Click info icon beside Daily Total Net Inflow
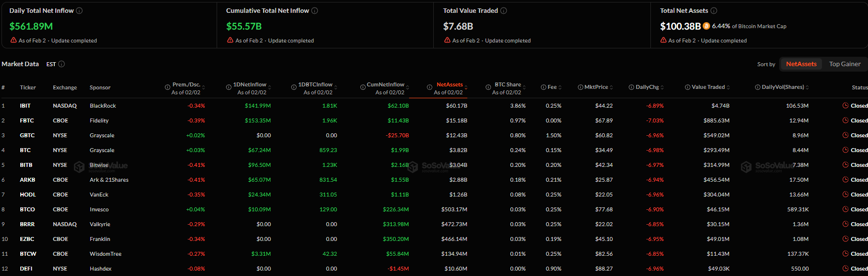Viewport: 868px width, 276px height. point(79,11)
